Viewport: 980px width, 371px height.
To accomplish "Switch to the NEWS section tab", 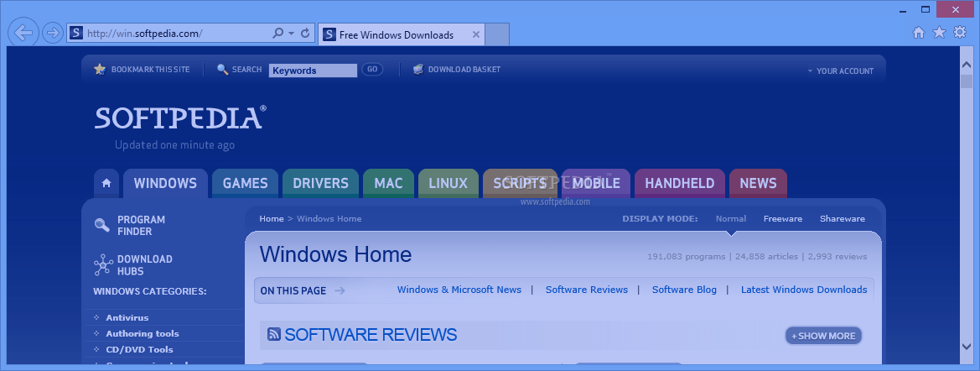I will 758,183.
